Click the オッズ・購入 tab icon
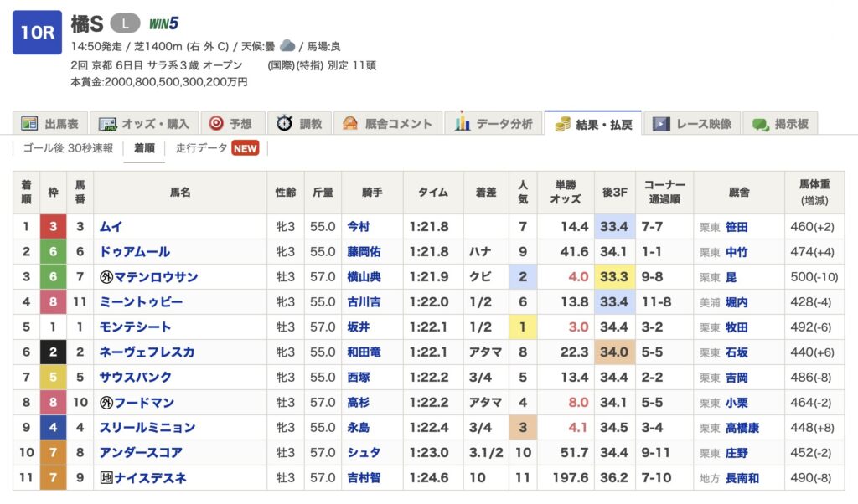The image size is (858, 504). pyautogui.click(x=107, y=124)
